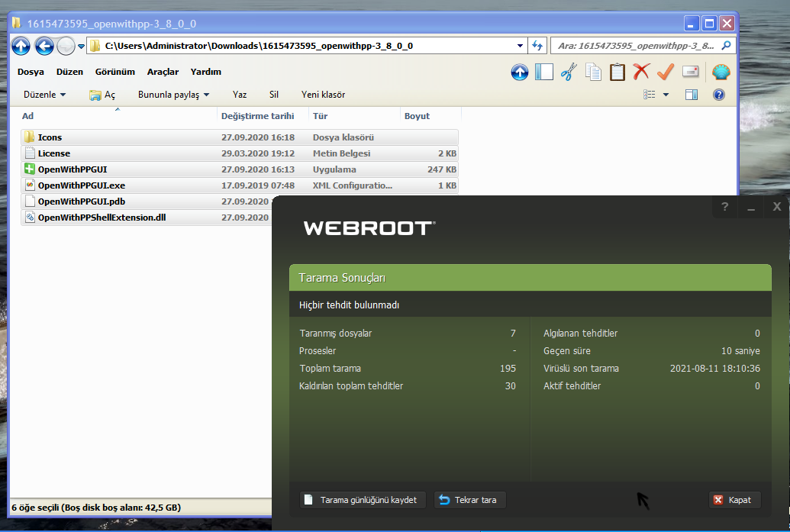Image resolution: width=790 pixels, height=532 pixels.
Task: Click the red X Delete icon
Action: pyautogui.click(x=641, y=72)
